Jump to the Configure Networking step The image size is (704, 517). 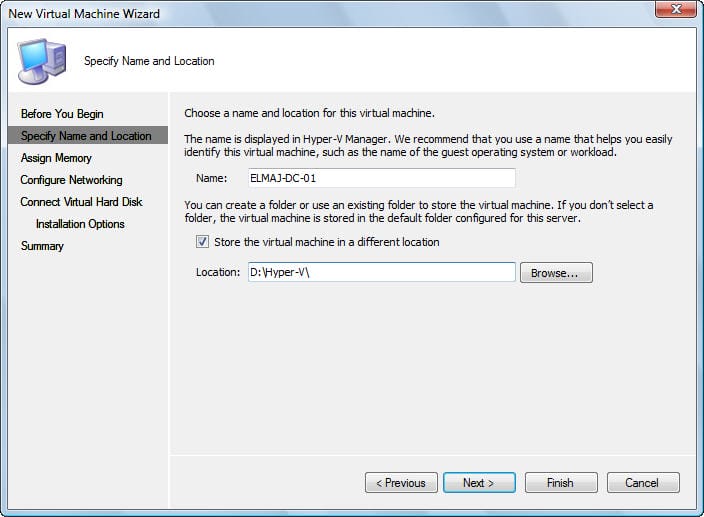[x=71, y=180]
